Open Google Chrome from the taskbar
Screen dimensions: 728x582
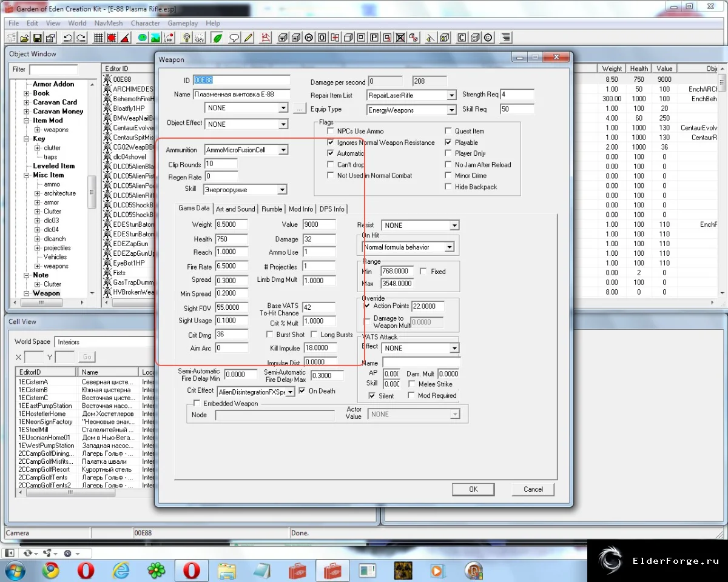tap(50, 570)
